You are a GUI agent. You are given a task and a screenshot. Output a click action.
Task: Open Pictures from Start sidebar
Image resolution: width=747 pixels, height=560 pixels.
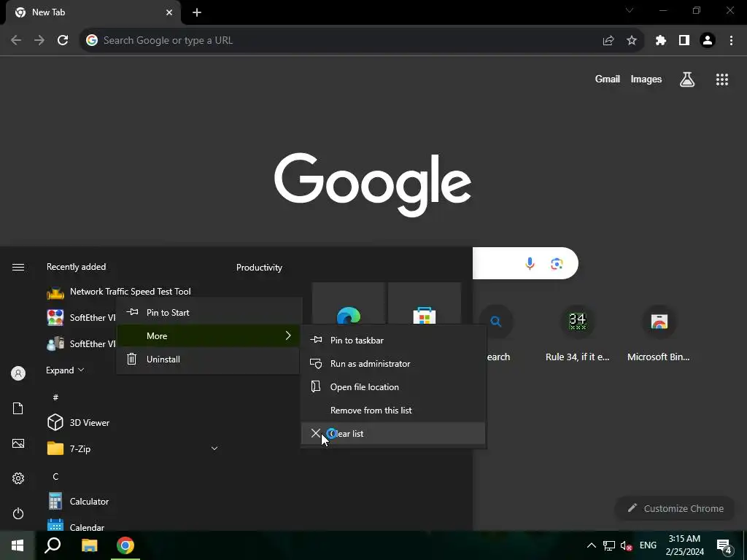pos(18,443)
